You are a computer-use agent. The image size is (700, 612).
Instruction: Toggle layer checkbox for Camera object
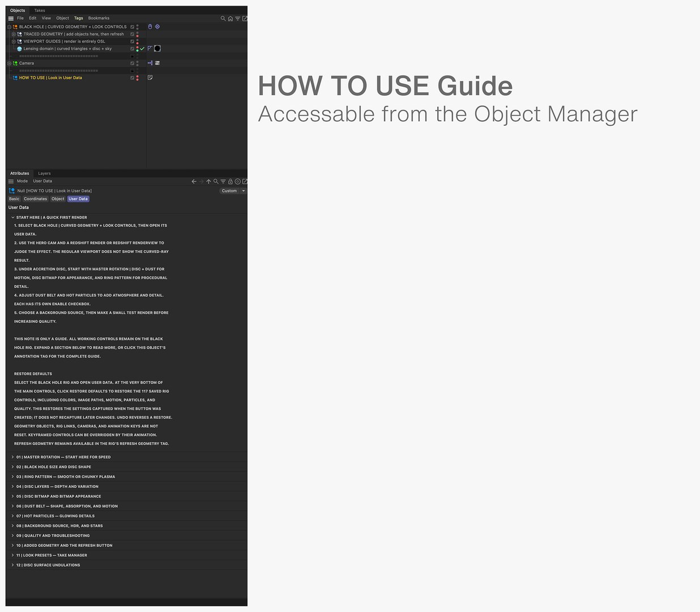(133, 63)
